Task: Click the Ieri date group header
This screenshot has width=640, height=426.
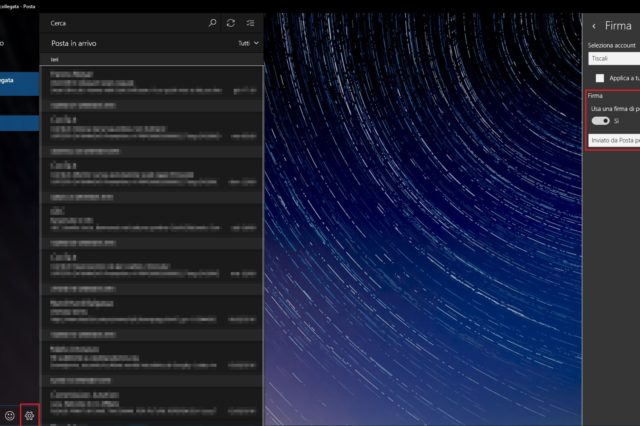Action: 151,59
